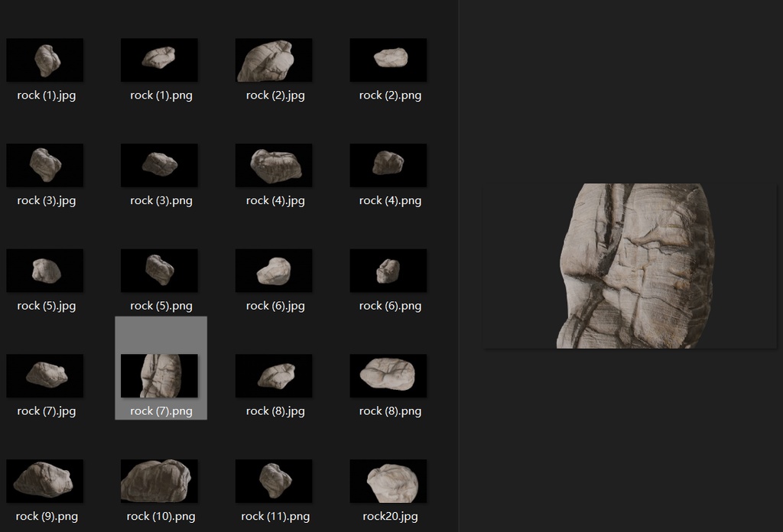Select the rock (2).jpg thumbnail image

coord(274,60)
